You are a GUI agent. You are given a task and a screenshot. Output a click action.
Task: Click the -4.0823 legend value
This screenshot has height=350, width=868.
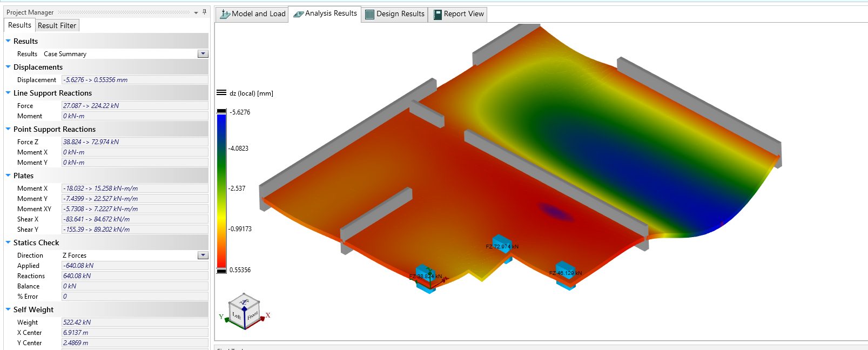pyautogui.click(x=238, y=149)
